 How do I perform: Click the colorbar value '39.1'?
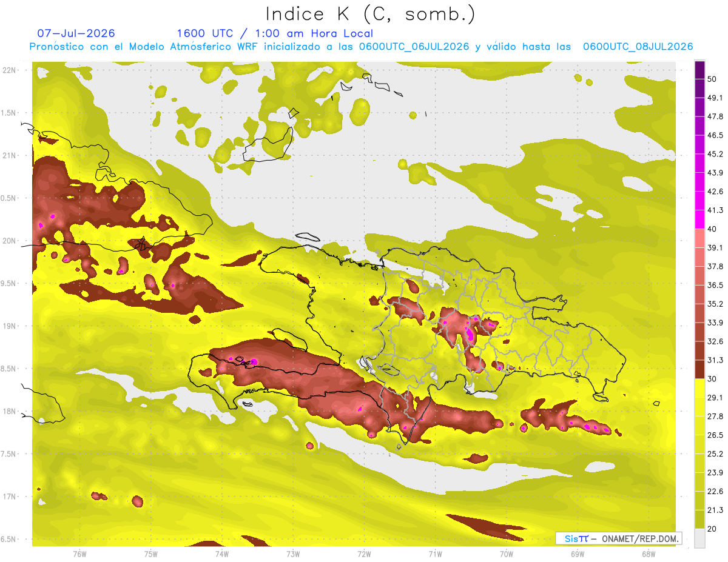[715, 248]
